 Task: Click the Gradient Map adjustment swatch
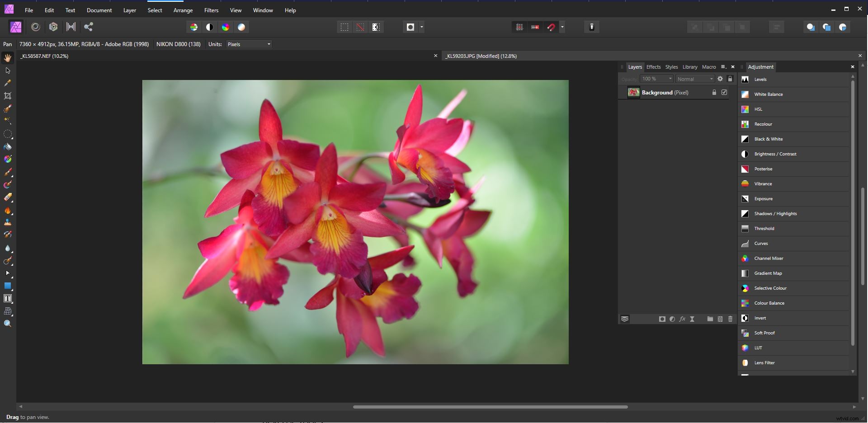(745, 273)
